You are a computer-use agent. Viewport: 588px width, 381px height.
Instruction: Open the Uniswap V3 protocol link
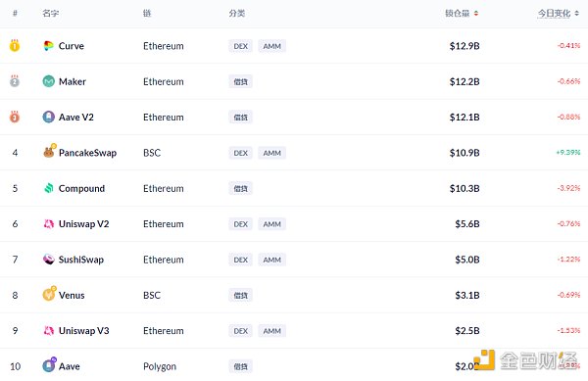coord(84,331)
